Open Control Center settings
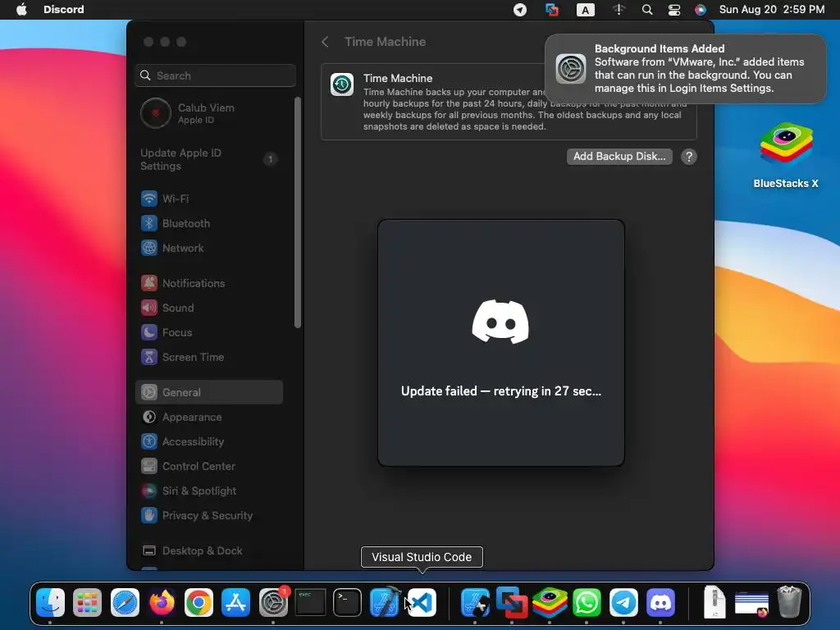This screenshot has width=840, height=630. coord(209,467)
